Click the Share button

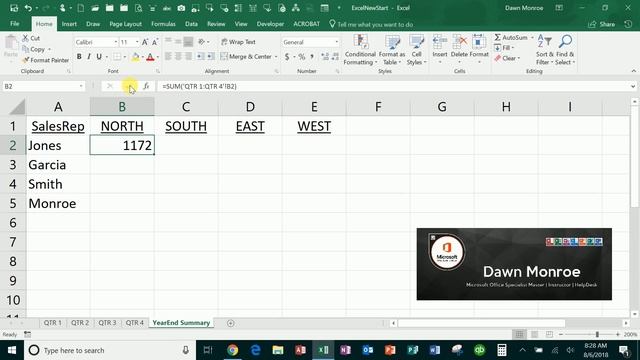601,24
